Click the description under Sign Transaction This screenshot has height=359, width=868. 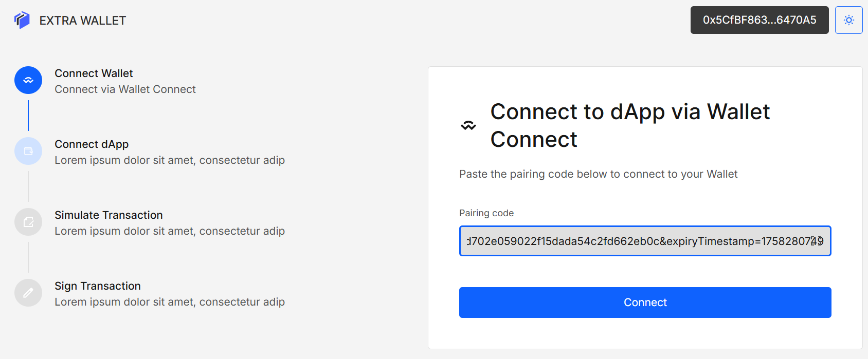(x=170, y=302)
